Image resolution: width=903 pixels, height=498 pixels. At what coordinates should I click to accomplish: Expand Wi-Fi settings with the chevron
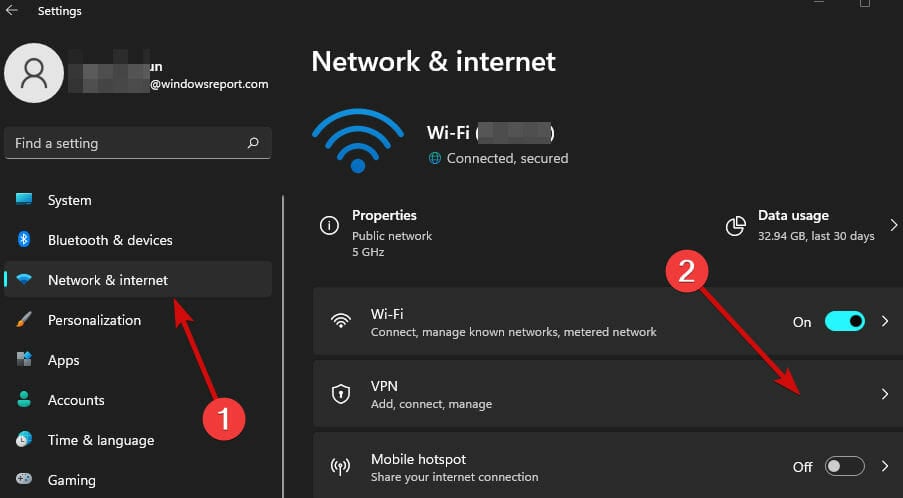[885, 321]
